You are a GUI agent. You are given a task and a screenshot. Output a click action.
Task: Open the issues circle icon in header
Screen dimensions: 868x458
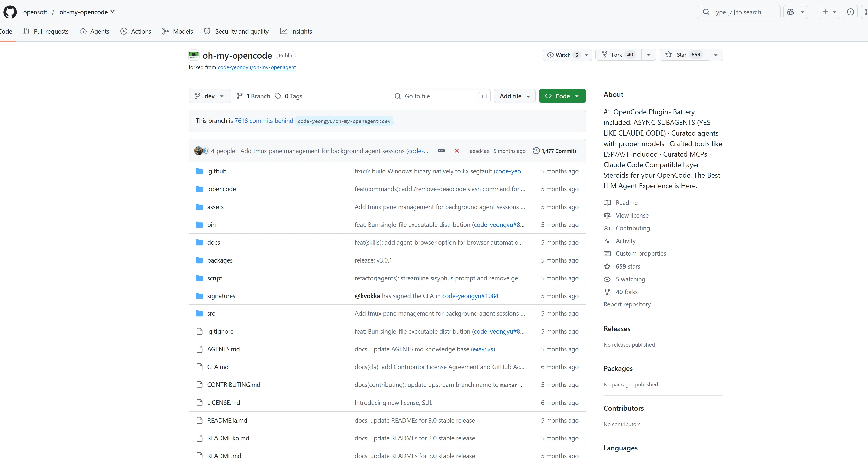850,12
